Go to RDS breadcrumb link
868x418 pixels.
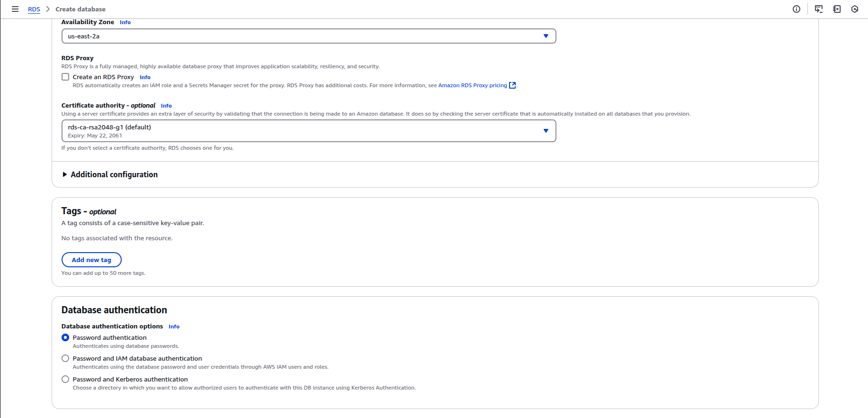34,9
